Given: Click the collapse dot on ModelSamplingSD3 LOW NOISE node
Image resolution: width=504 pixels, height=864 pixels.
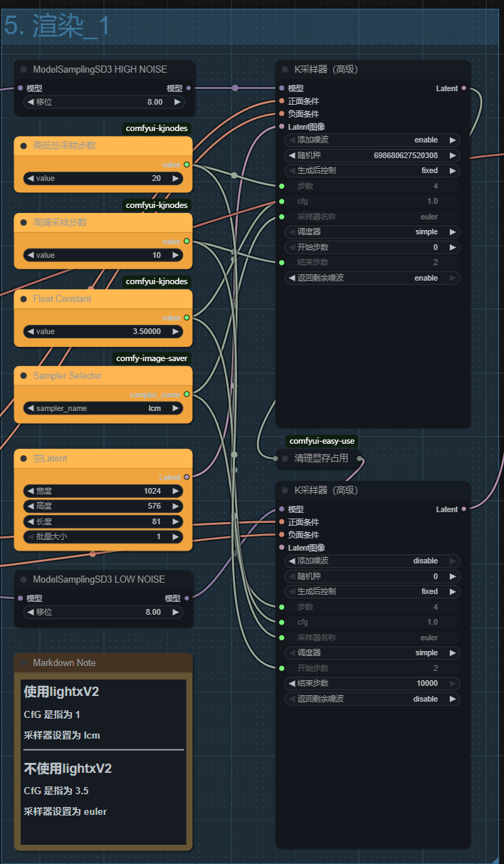Looking at the screenshot, I should (x=23, y=580).
